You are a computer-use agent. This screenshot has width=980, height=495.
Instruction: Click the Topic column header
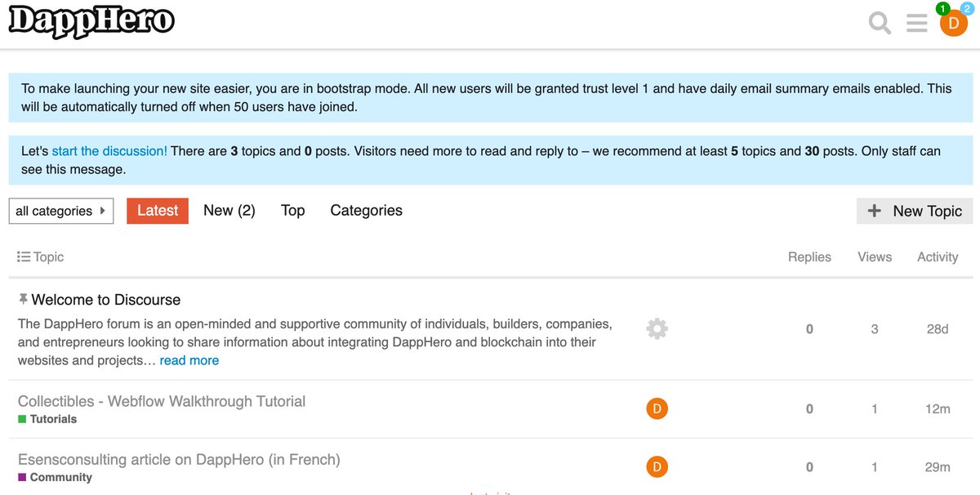point(48,256)
